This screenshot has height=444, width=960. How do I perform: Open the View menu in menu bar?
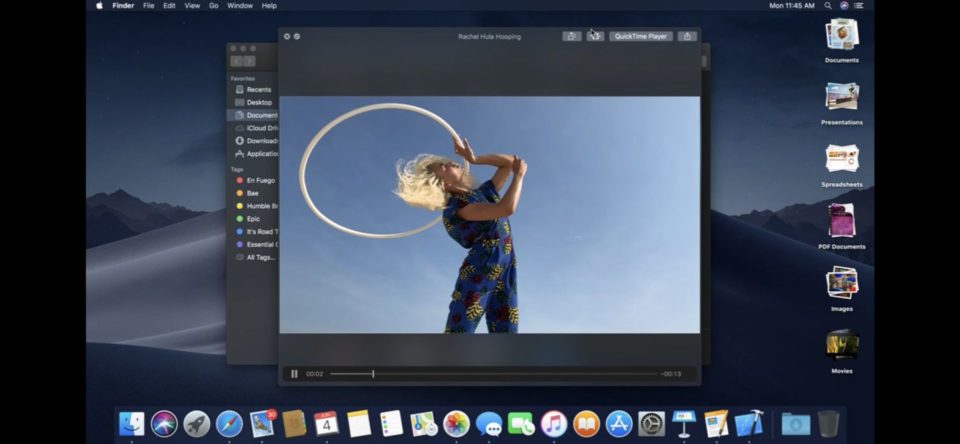(192, 6)
